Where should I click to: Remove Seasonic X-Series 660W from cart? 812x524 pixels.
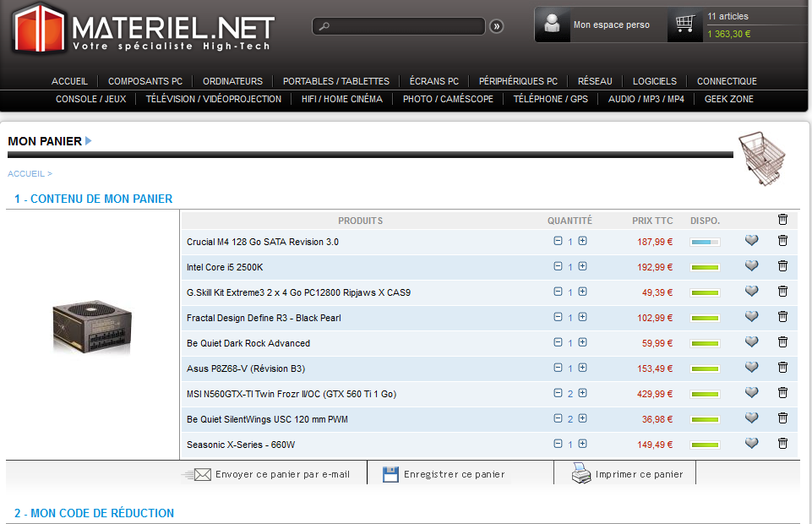782,444
